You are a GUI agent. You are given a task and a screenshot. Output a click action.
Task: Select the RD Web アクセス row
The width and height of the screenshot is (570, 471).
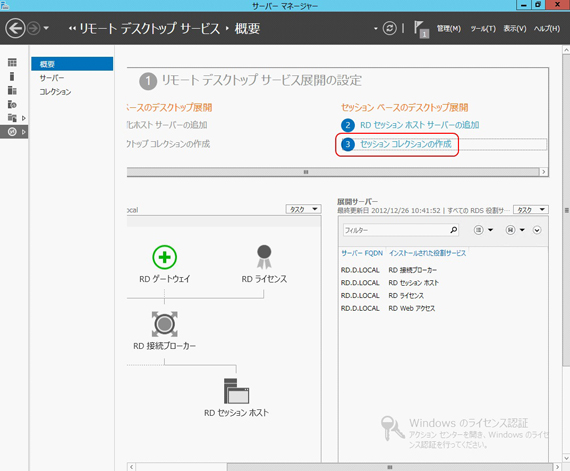click(x=443, y=308)
